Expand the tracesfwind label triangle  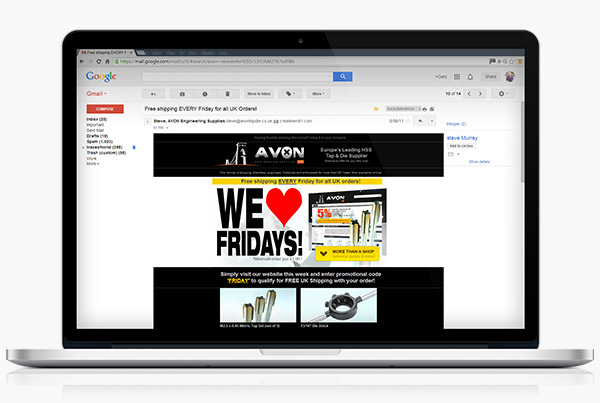(x=83, y=147)
